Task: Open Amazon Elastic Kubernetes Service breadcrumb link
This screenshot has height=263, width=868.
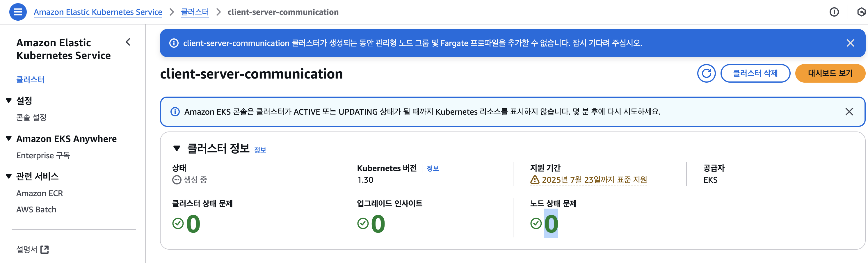Action: 98,12
